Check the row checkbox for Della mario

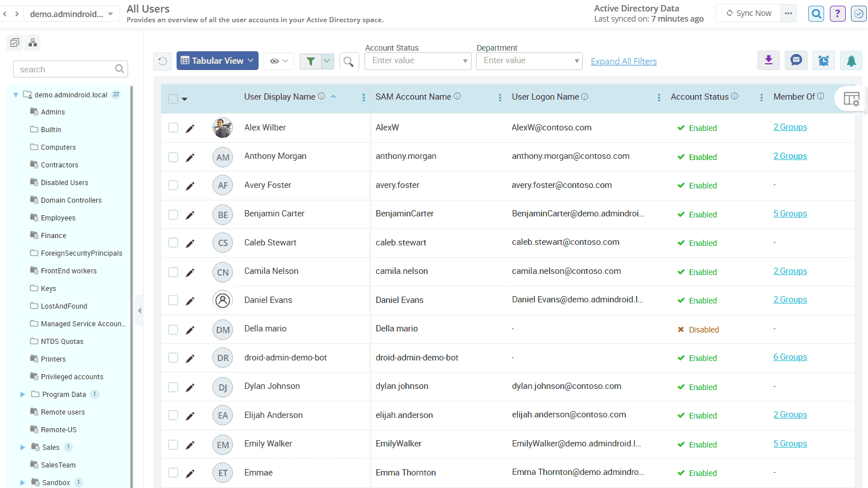[x=173, y=329]
